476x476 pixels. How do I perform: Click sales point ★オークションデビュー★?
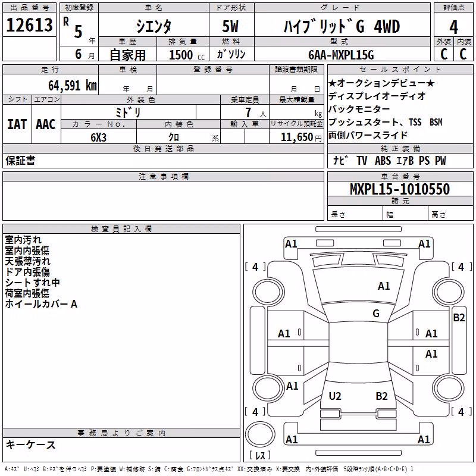(x=381, y=83)
